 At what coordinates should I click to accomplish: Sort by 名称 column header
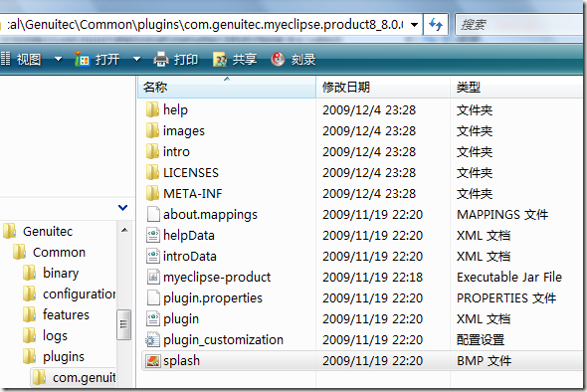227,88
